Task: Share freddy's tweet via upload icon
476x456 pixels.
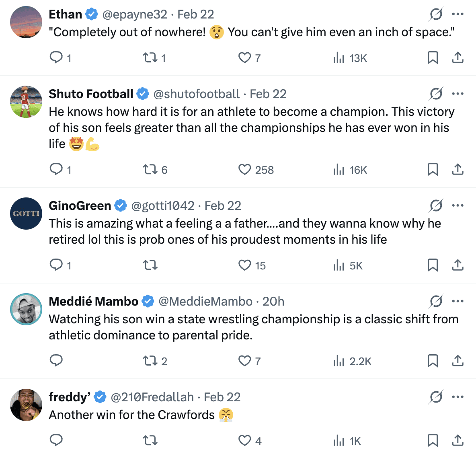Action: (x=458, y=440)
